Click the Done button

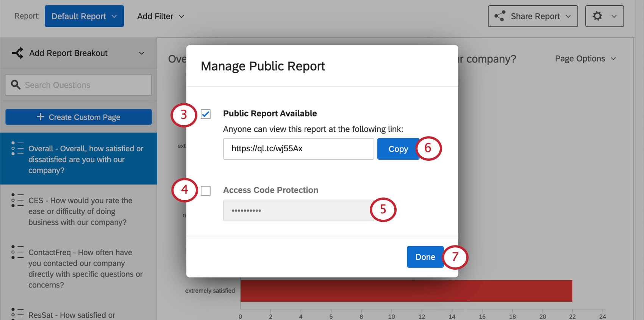coord(425,257)
